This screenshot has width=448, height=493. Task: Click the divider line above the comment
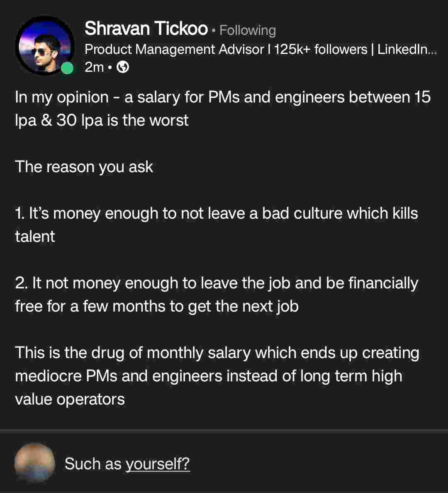point(224,432)
